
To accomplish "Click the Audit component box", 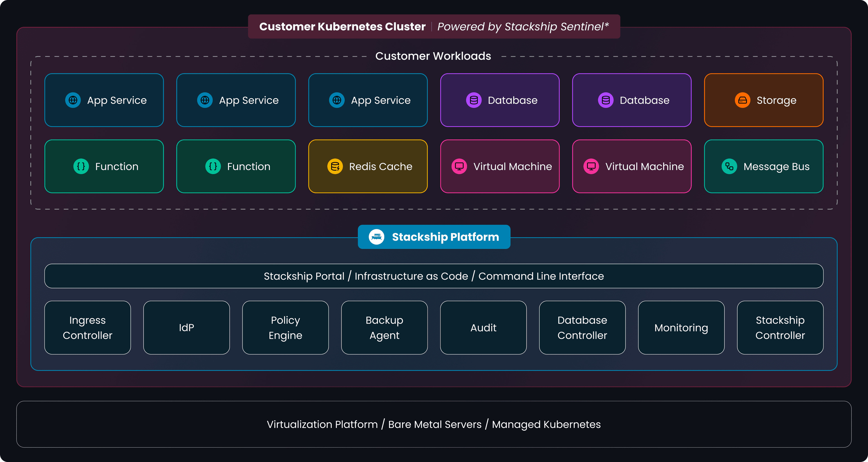I will [x=483, y=327].
